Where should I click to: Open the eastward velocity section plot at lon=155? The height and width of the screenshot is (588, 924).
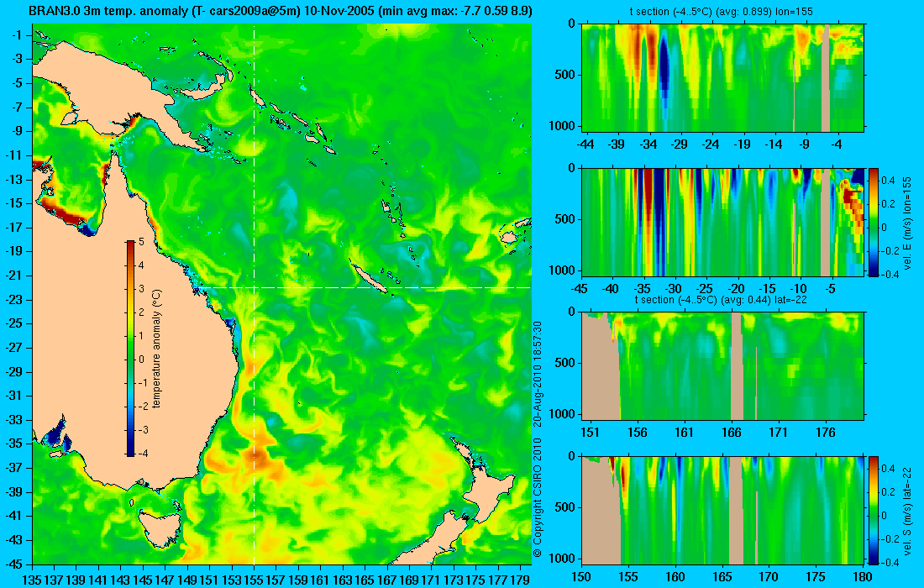click(723, 222)
